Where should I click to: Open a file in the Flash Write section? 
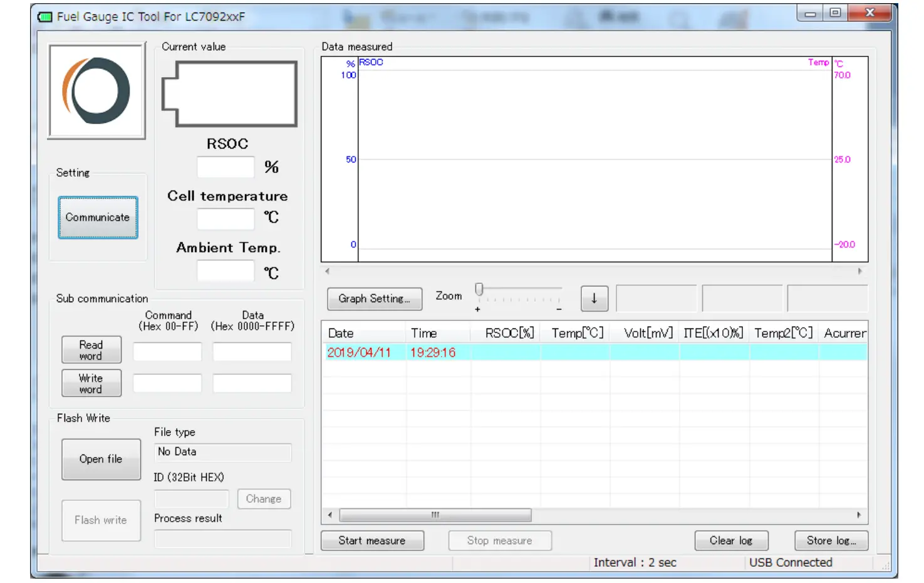[x=100, y=459]
